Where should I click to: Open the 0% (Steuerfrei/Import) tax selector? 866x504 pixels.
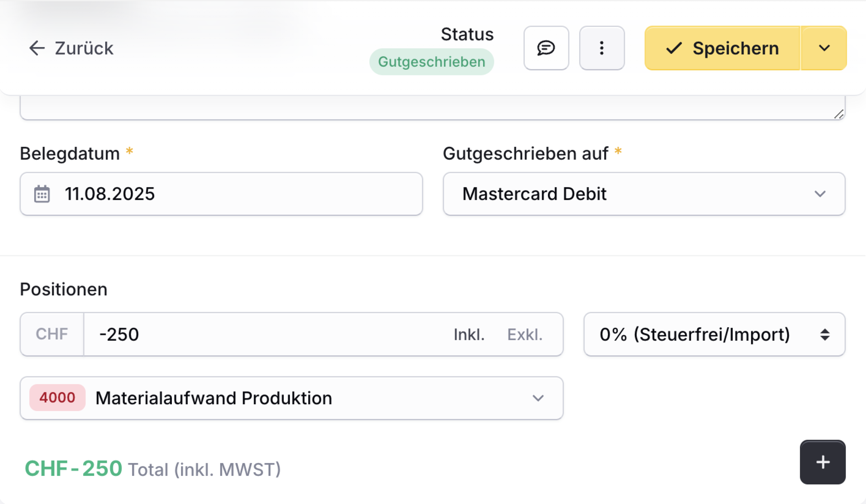(x=714, y=334)
